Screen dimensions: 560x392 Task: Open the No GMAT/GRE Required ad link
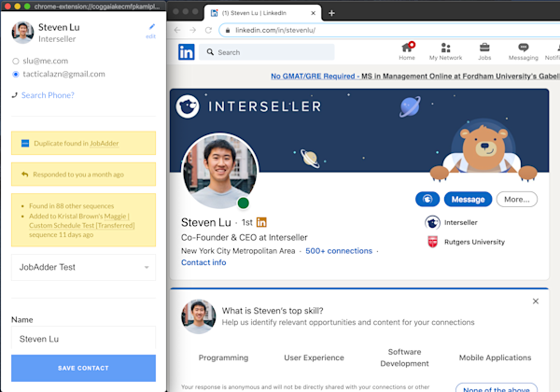point(415,76)
